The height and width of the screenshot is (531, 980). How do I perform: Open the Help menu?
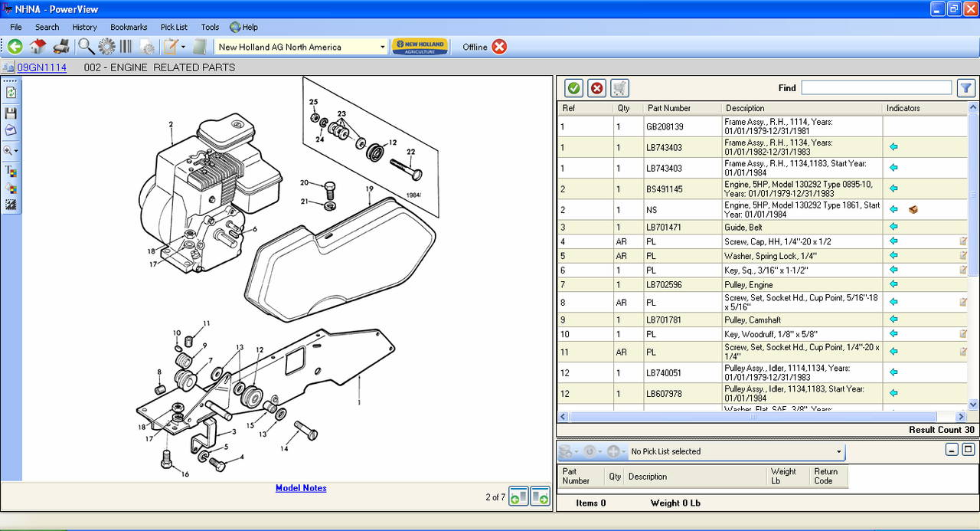pos(244,27)
